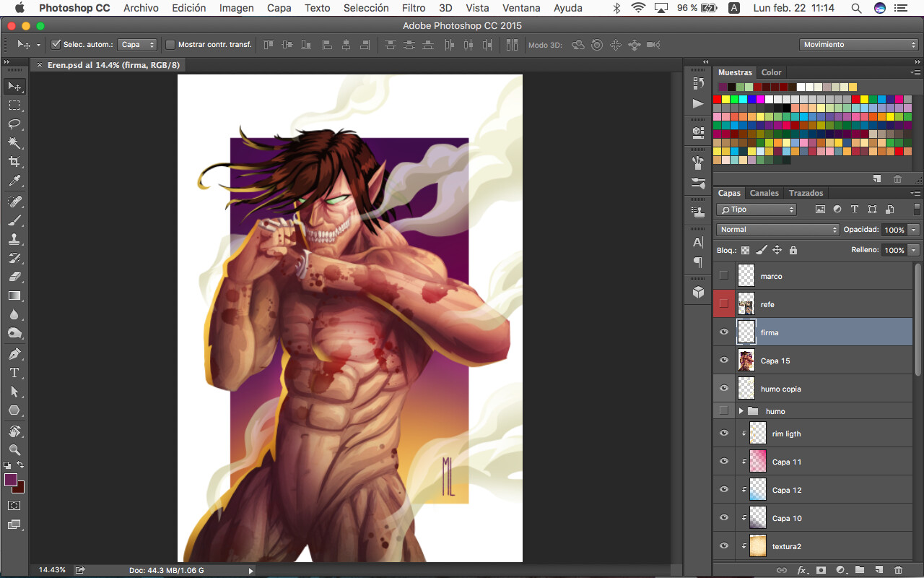Select the Move tool
The image size is (924, 578).
pos(14,87)
